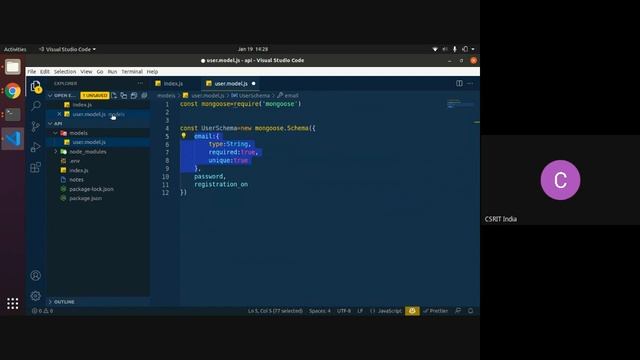640x360 pixels.
Task: Click UTF-8 encoding in status bar
Action: (344, 311)
